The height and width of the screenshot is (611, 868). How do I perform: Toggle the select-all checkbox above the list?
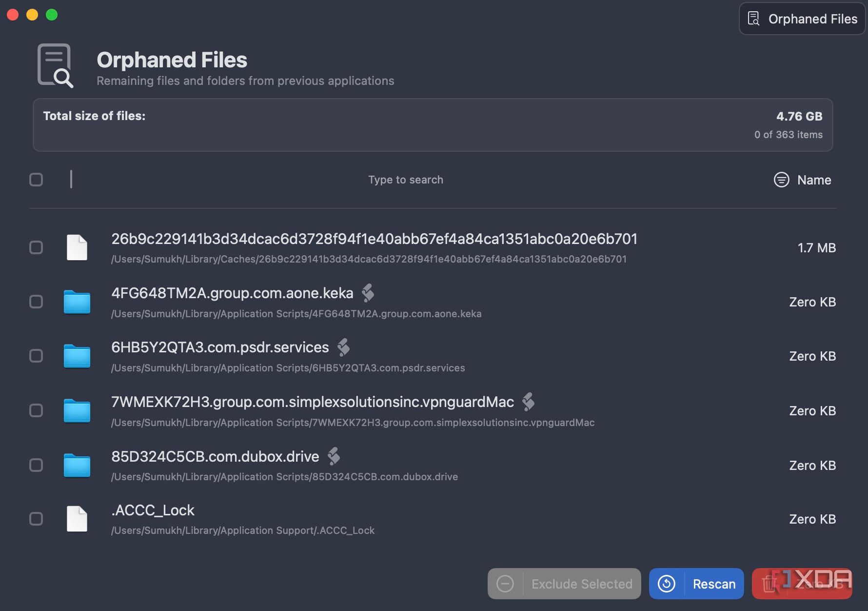(x=36, y=180)
